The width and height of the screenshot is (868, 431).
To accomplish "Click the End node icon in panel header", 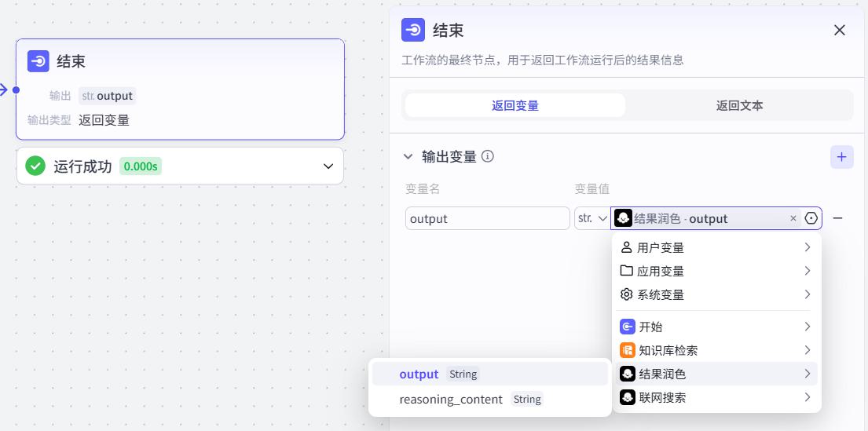I will click(413, 30).
